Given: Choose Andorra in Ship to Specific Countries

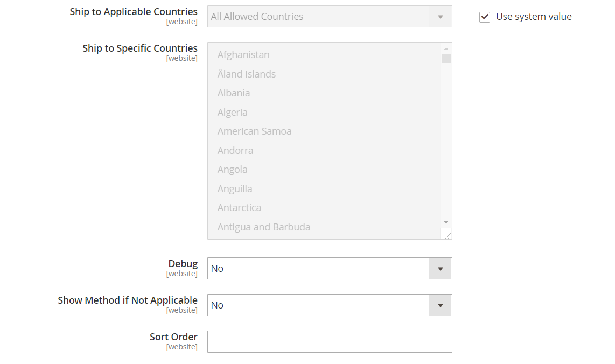Looking at the screenshot, I should pyautogui.click(x=235, y=151).
